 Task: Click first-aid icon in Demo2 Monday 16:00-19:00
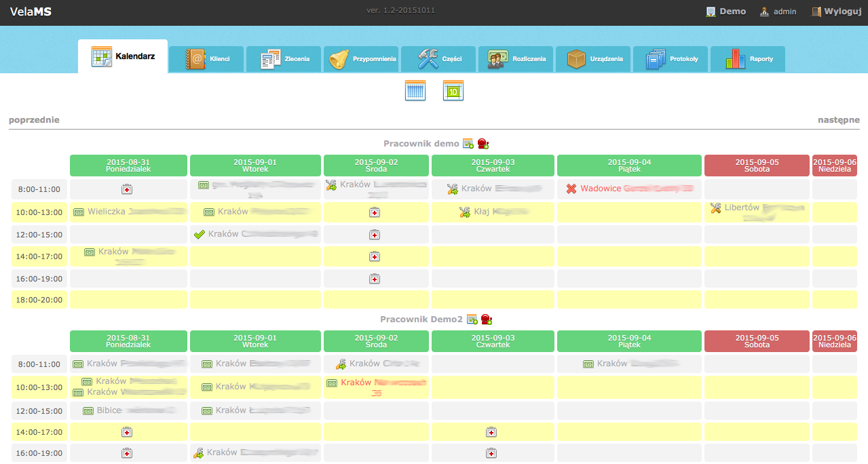127,453
